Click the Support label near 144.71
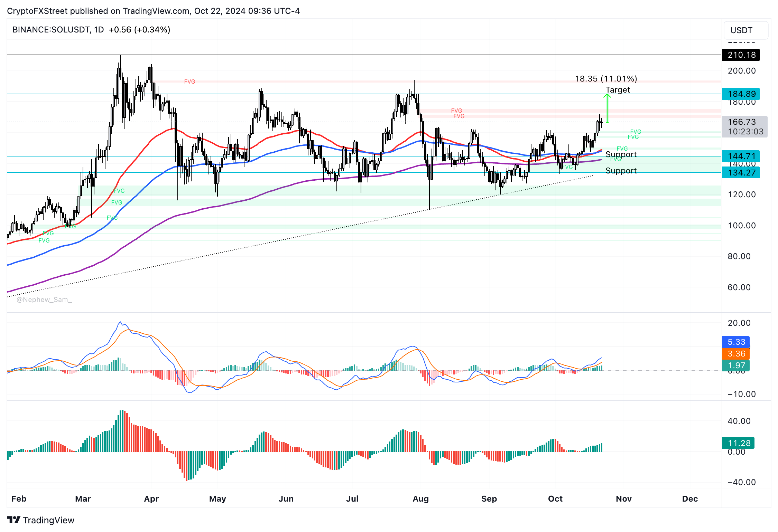The image size is (778, 532). click(x=621, y=154)
